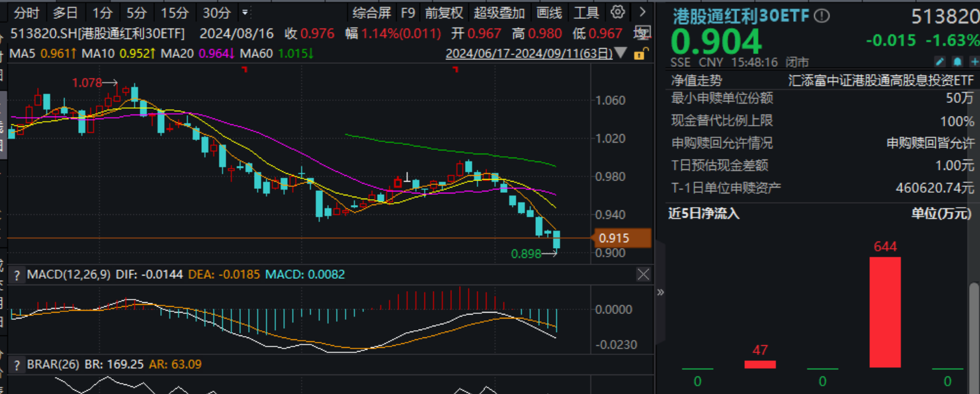Expand the toolbar with the right arrow chevron

(641, 12)
